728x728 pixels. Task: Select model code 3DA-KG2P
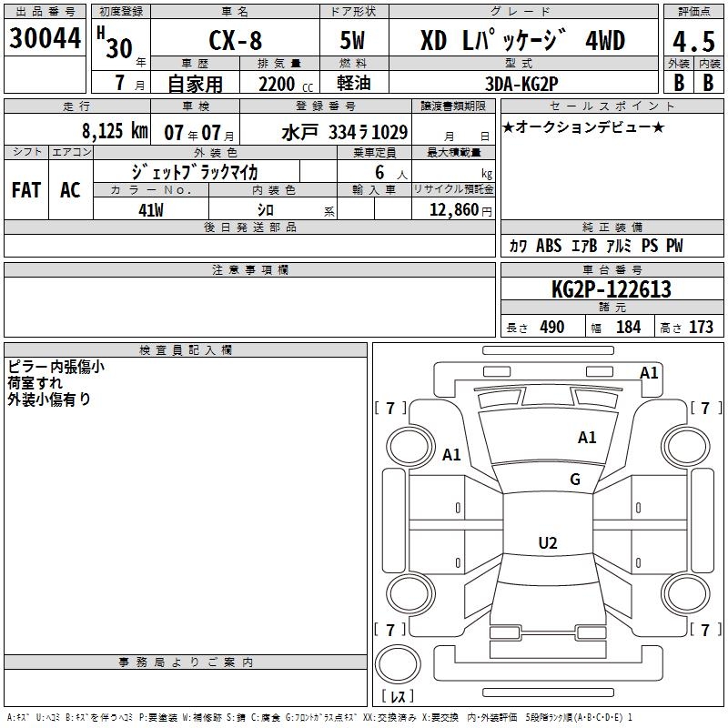[x=521, y=84]
